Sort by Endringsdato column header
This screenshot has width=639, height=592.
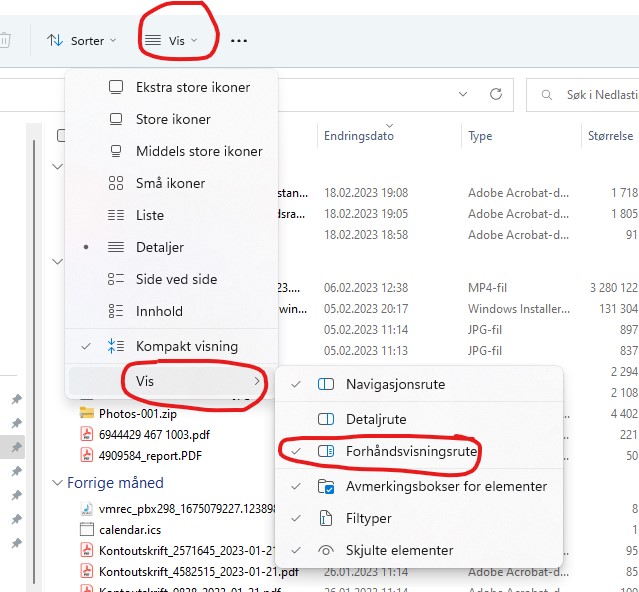359,136
